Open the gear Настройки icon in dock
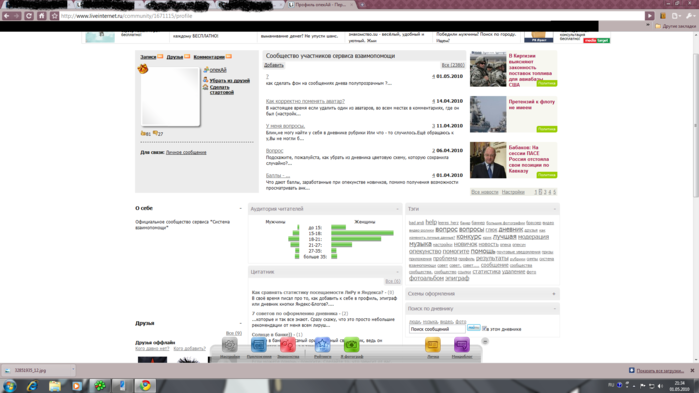The image size is (699, 393). point(230,345)
